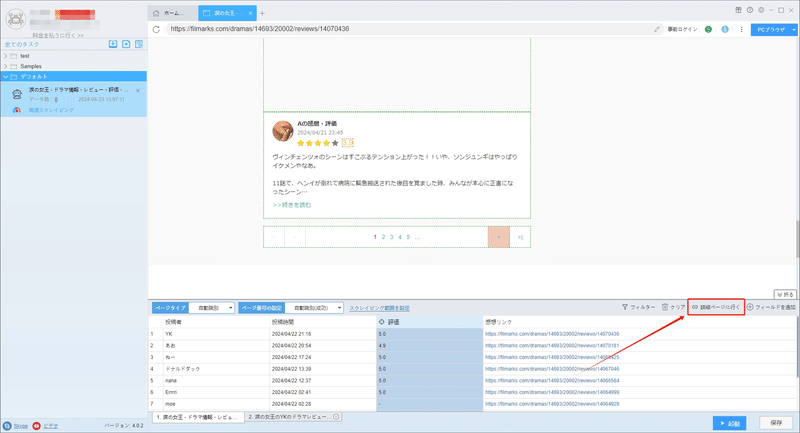
Task: Click the Skype link in status bar
Action: (x=20, y=426)
